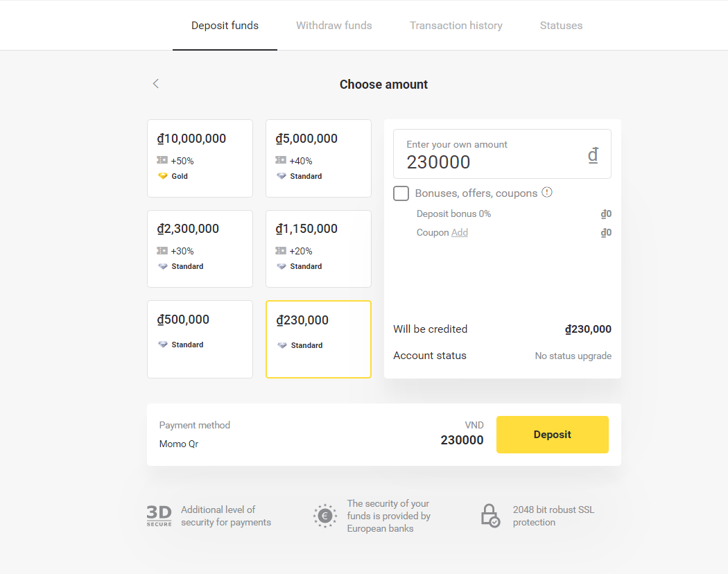Image resolution: width=728 pixels, height=574 pixels.
Task: Click the yellow Deposit button
Action: point(553,435)
